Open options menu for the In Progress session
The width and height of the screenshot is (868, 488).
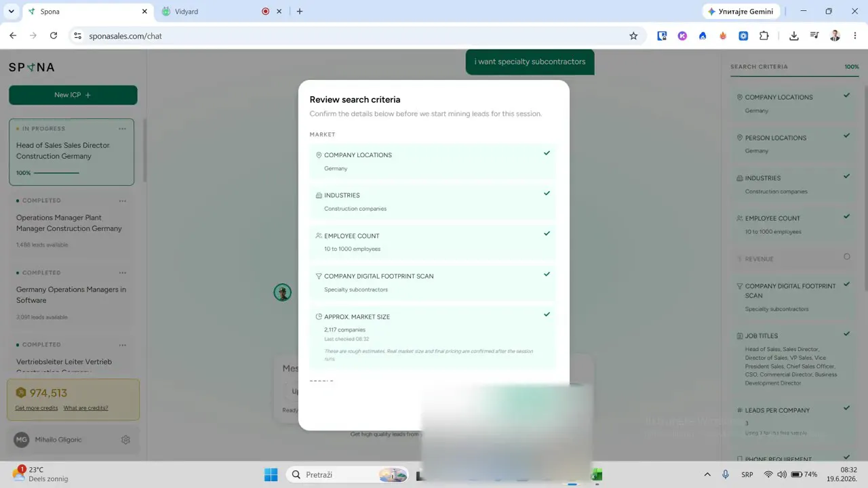coord(122,129)
